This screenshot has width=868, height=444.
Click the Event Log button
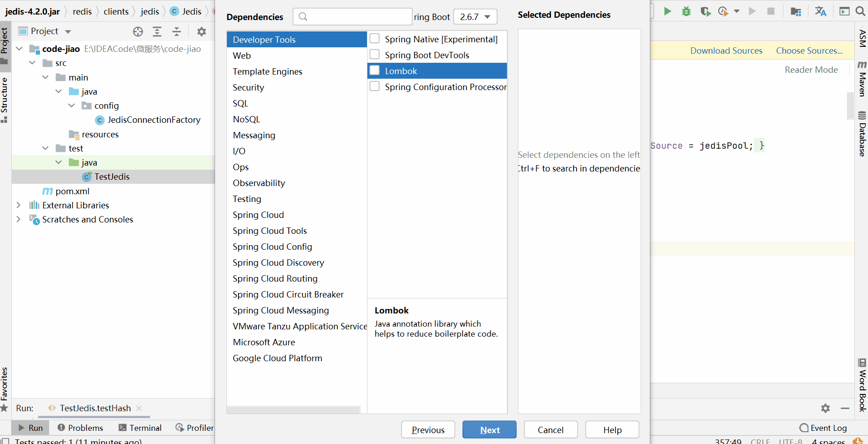823,428
